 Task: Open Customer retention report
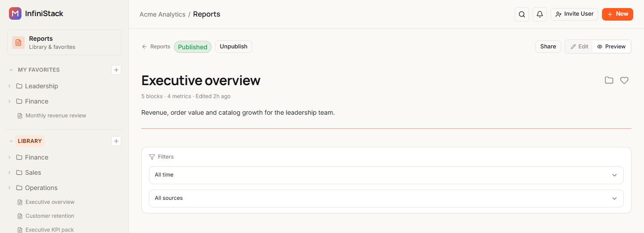(x=50, y=216)
